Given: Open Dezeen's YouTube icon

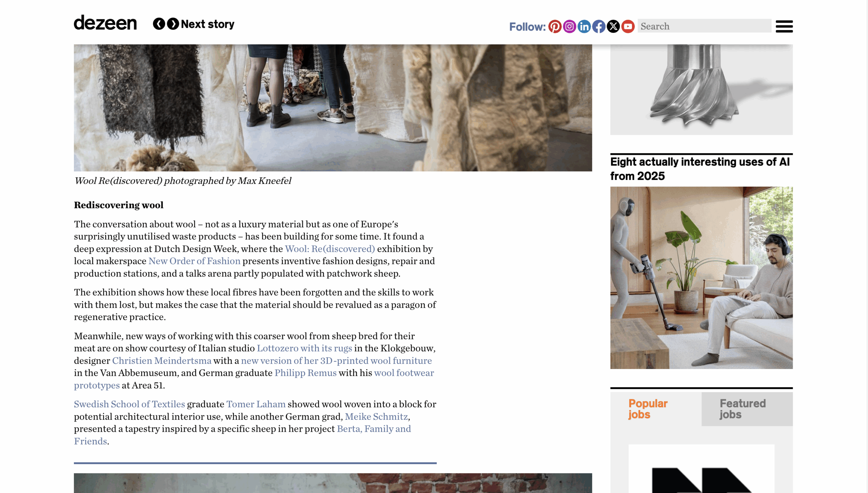Looking at the screenshot, I should tap(628, 26).
